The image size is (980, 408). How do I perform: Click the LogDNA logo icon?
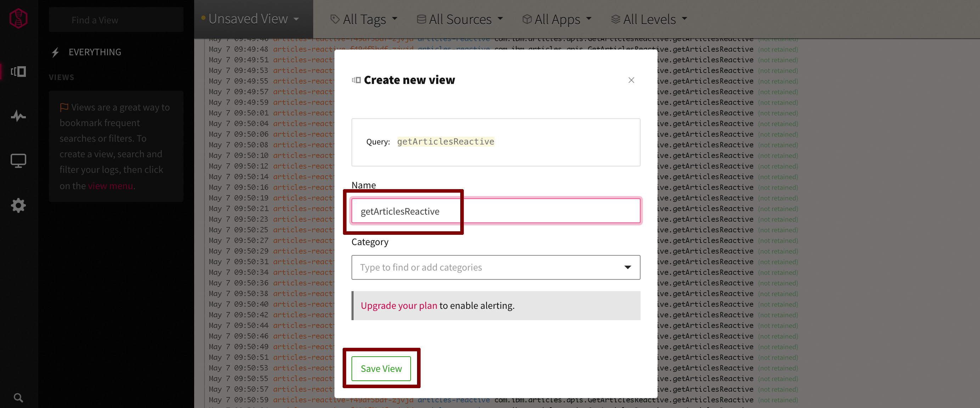[18, 18]
